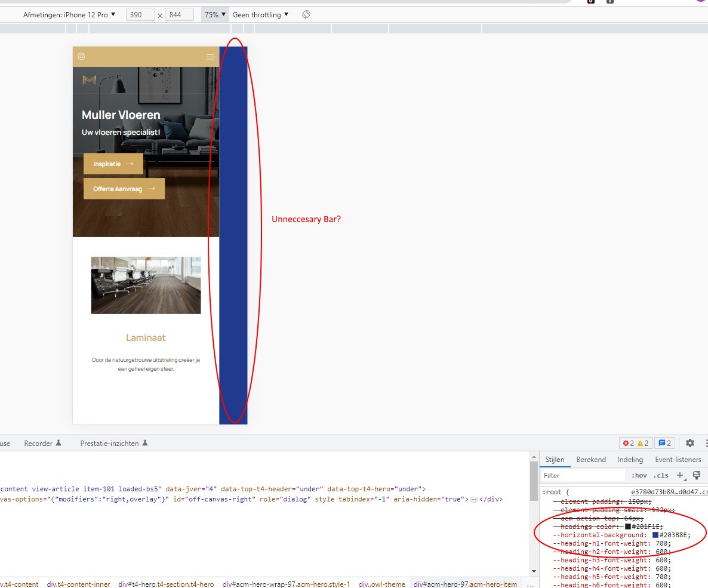Click the Door de natuurgetrouwe uitstraling paragraph
Image resolution: width=708 pixels, height=588 pixels.
146,365
